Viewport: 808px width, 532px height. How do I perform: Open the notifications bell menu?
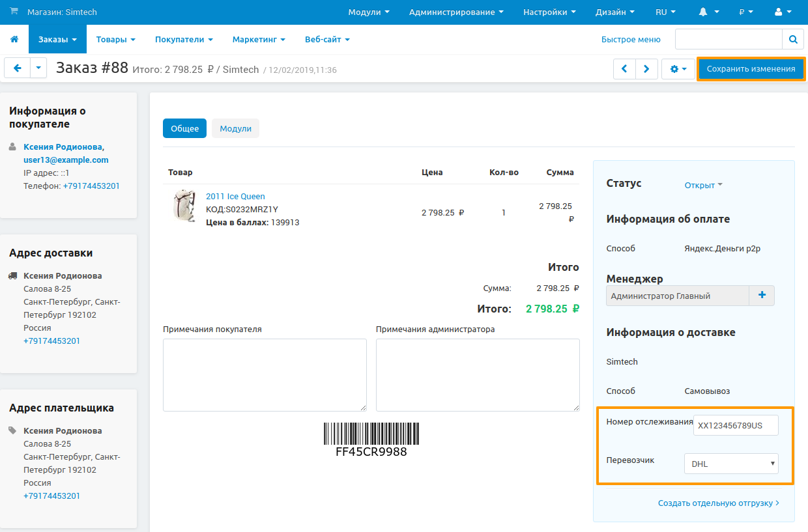(x=708, y=12)
